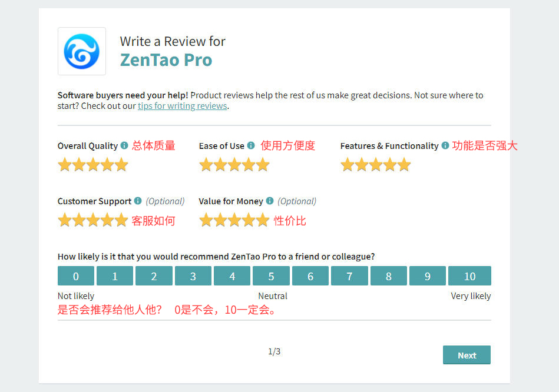Set Overall Quality to four stars
Image resolution: width=559 pixels, height=392 pixels.
tap(107, 165)
